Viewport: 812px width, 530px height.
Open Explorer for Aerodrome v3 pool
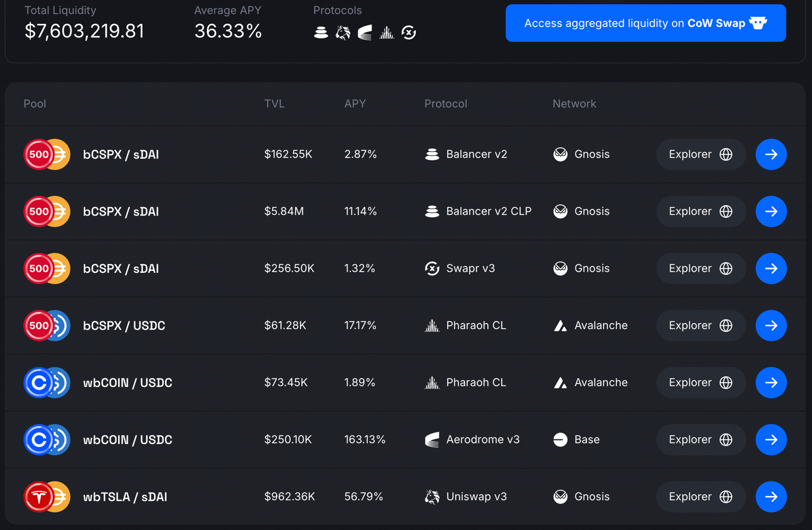701,440
